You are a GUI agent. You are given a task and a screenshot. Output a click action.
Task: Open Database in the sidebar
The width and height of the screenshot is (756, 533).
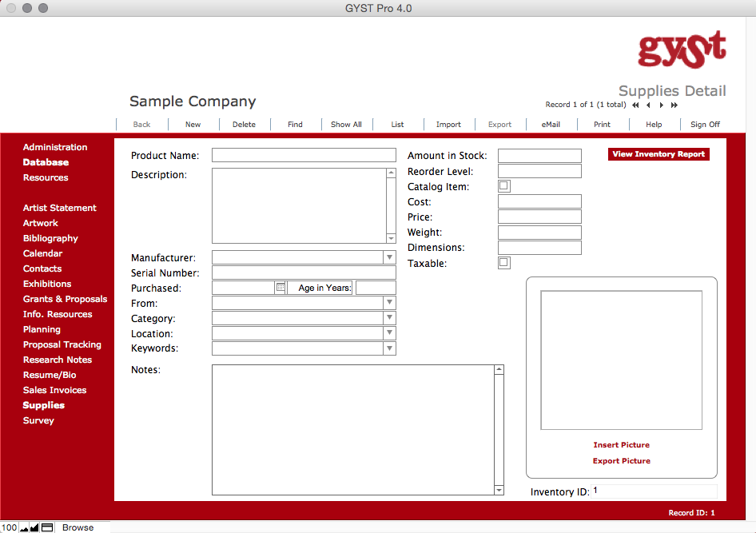click(x=46, y=162)
